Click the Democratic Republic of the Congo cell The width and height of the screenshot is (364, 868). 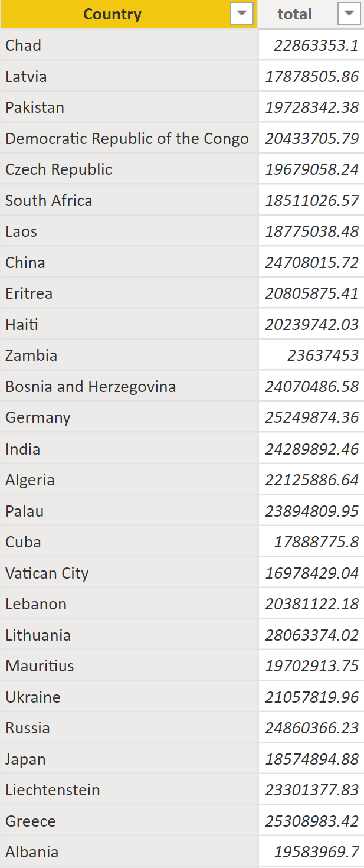point(127,139)
